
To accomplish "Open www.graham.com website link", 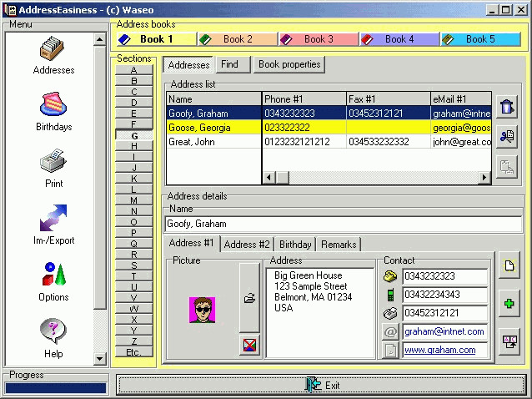I will click(440, 350).
